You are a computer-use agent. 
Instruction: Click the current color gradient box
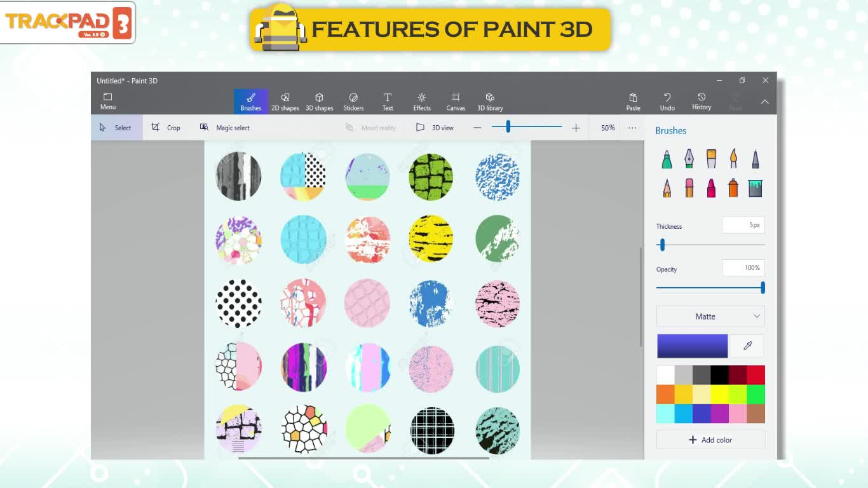click(x=692, y=346)
